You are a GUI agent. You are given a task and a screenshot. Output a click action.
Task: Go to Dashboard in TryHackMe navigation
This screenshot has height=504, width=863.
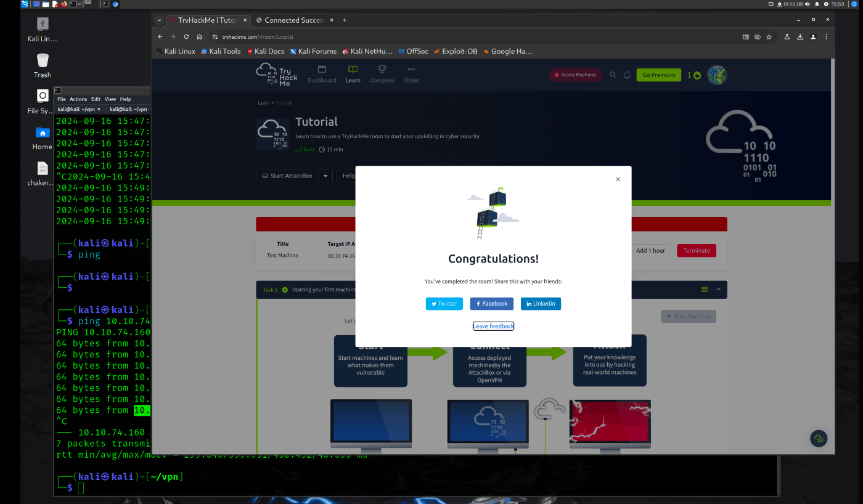pyautogui.click(x=322, y=75)
